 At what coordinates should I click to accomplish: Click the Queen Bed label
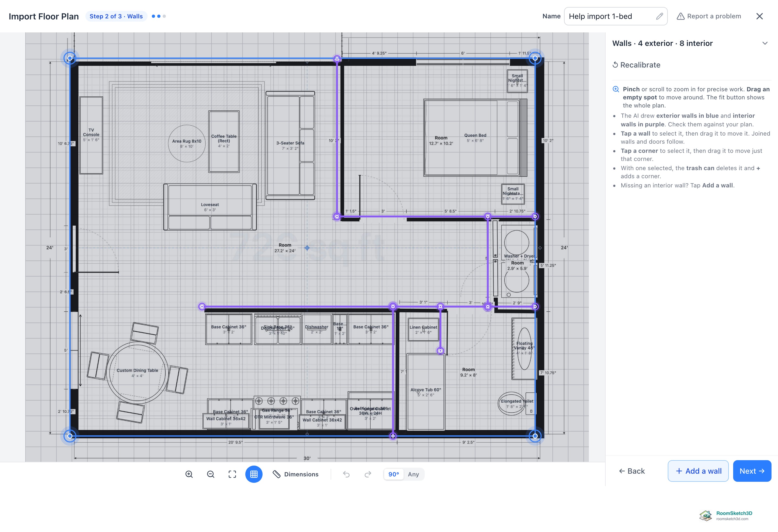475,136
